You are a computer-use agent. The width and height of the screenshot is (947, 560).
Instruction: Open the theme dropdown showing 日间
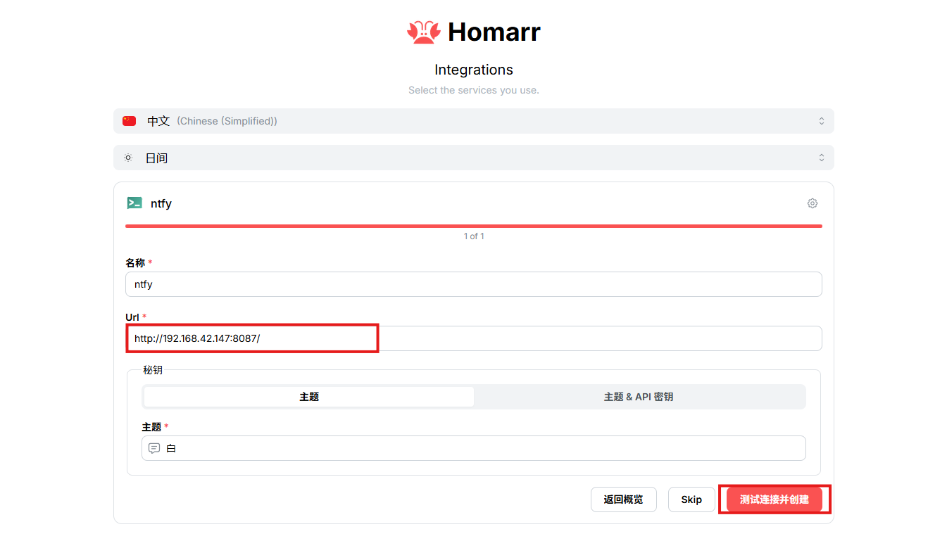click(474, 158)
